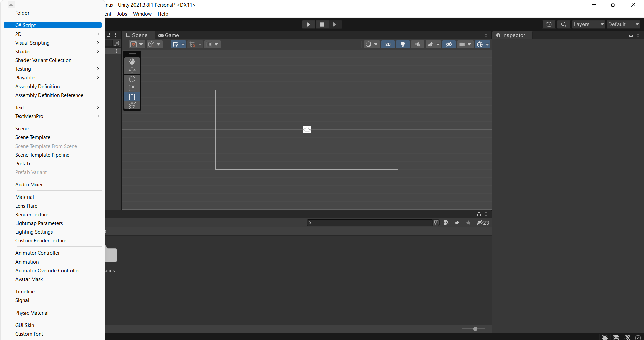Viewport: 644px width, 340px height.
Task: Click the handle rotation cube icon
Action: [x=151, y=44]
